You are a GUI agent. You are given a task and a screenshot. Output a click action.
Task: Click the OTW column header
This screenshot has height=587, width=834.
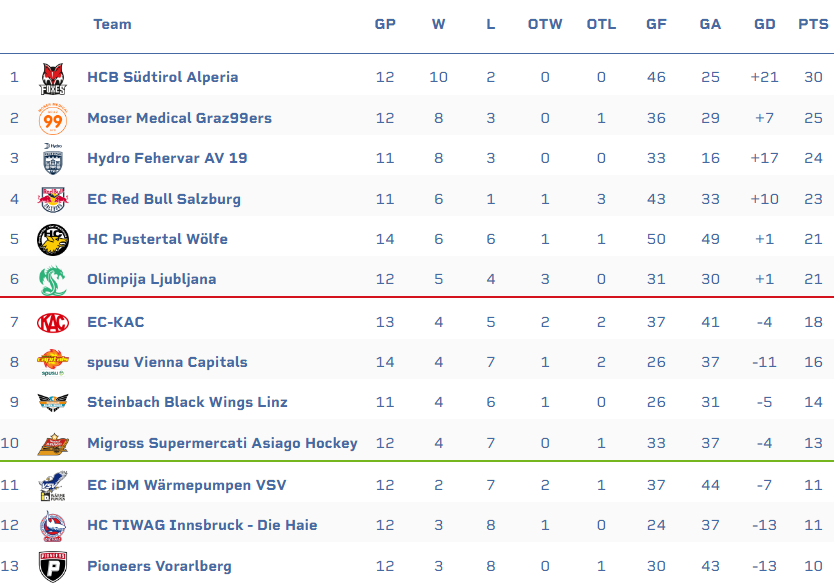pos(545,24)
